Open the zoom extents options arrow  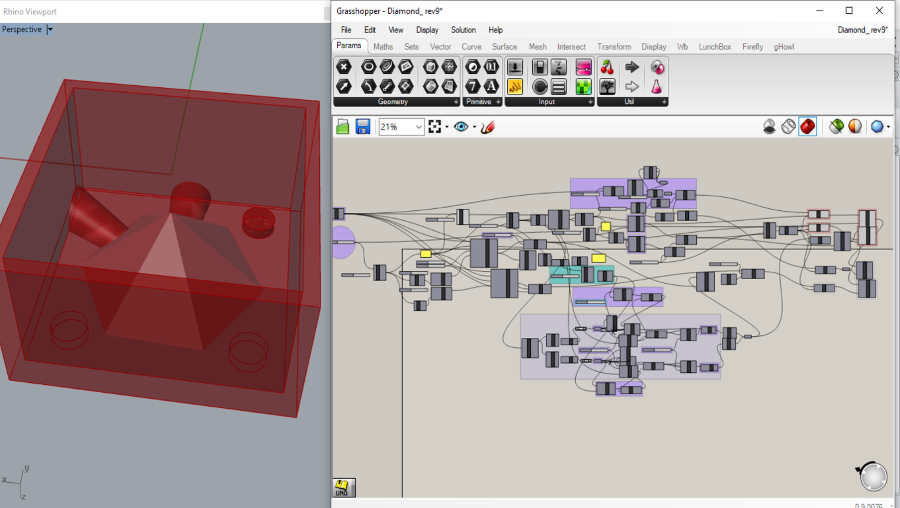click(447, 127)
